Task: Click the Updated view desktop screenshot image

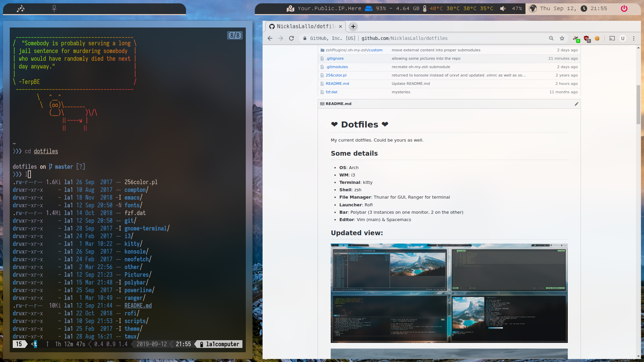Action: (x=449, y=293)
